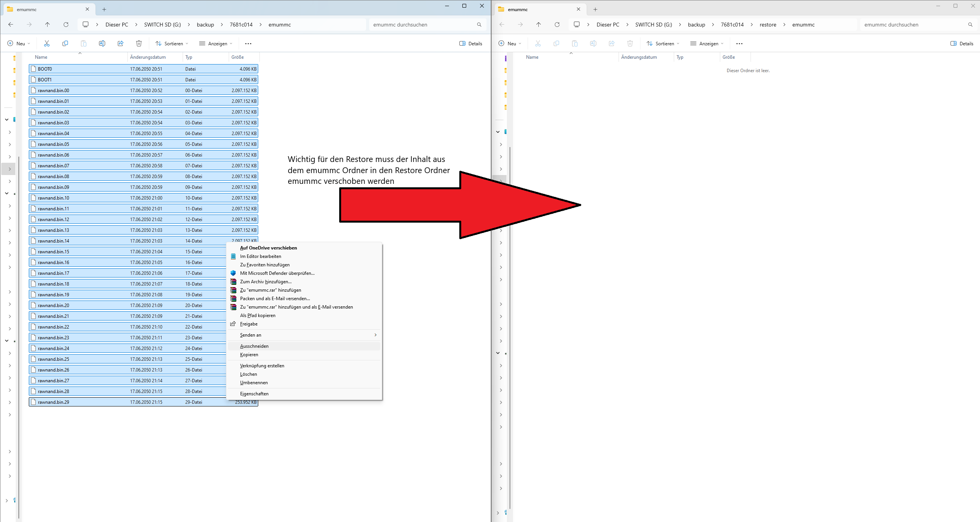
Task: Open three-dots more options in right toolbar
Action: pos(739,43)
